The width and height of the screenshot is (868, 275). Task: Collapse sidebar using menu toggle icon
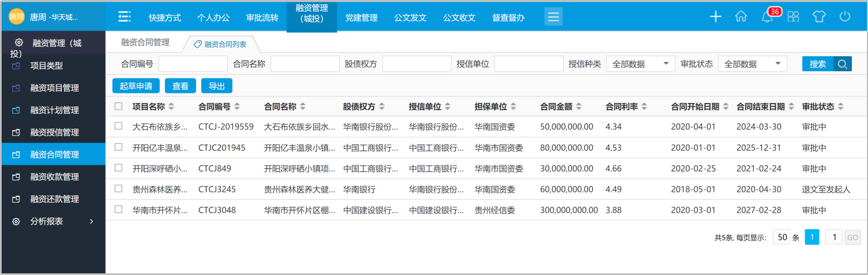pos(124,17)
